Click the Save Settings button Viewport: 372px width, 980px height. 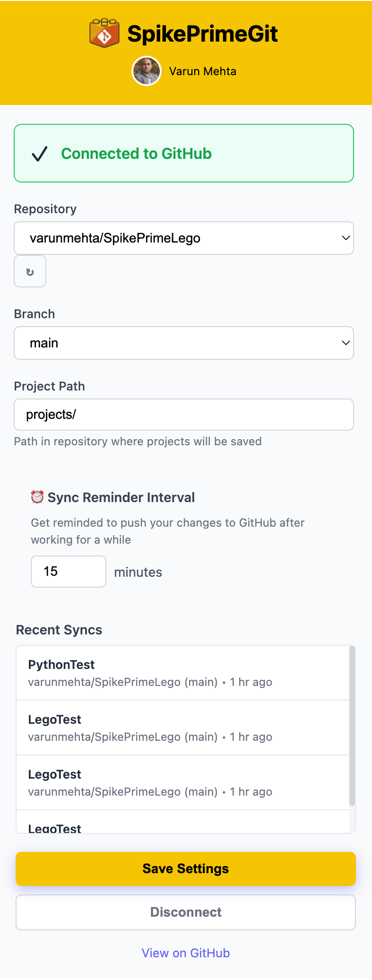point(185,868)
